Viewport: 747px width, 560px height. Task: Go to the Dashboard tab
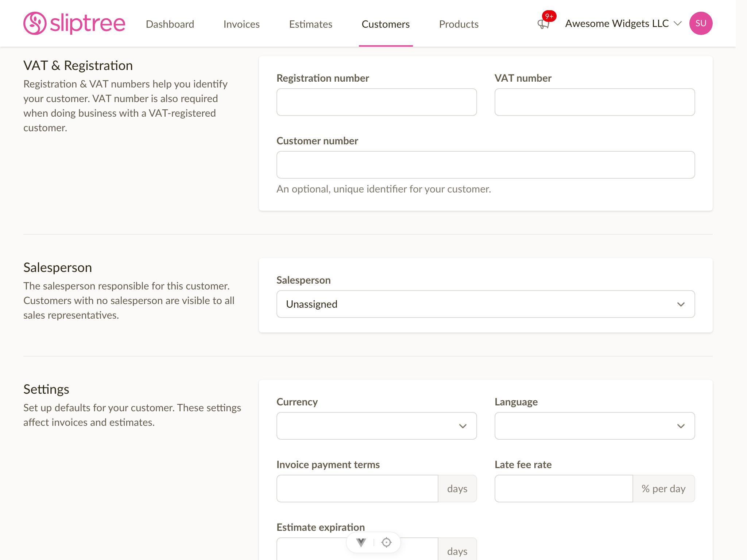(170, 24)
